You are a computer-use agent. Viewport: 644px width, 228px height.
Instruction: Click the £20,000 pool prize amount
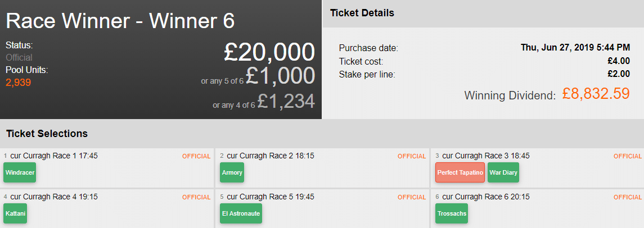(269, 52)
